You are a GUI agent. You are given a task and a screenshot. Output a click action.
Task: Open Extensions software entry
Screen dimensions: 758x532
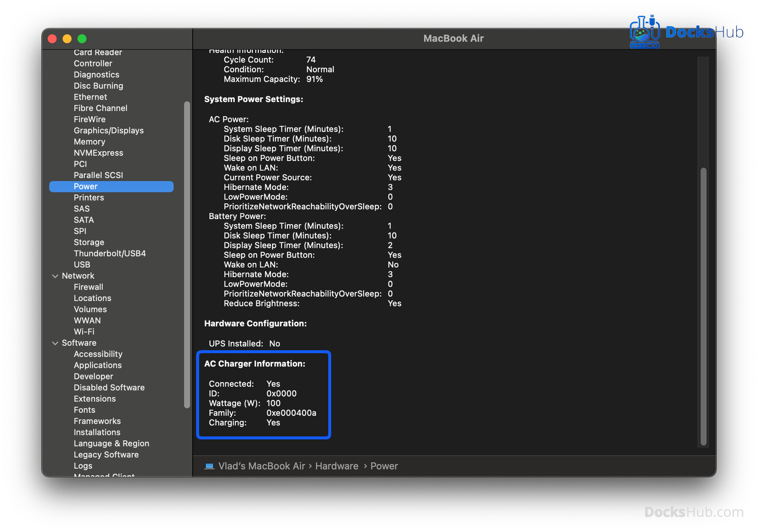(x=95, y=399)
